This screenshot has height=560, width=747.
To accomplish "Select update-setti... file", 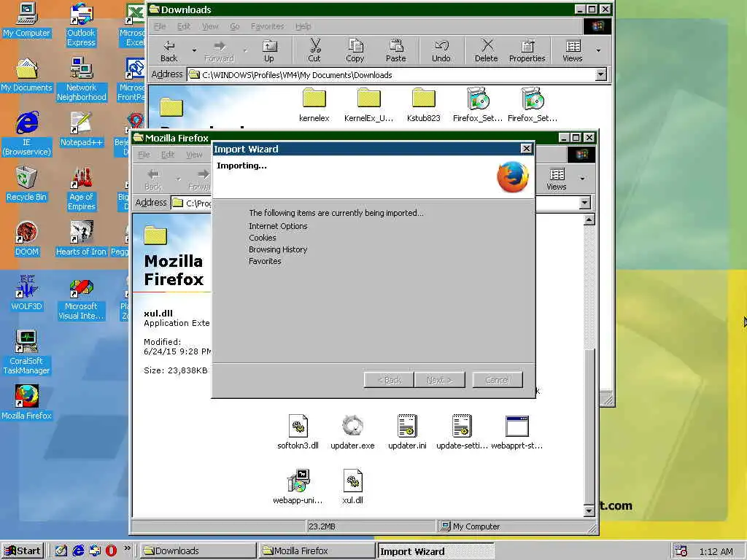I will (462, 432).
